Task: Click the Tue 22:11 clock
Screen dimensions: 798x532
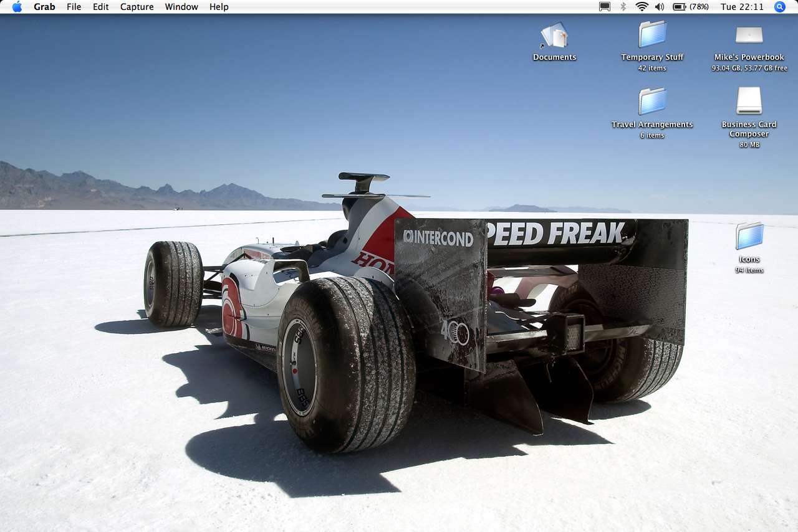Action: [742, 7]
